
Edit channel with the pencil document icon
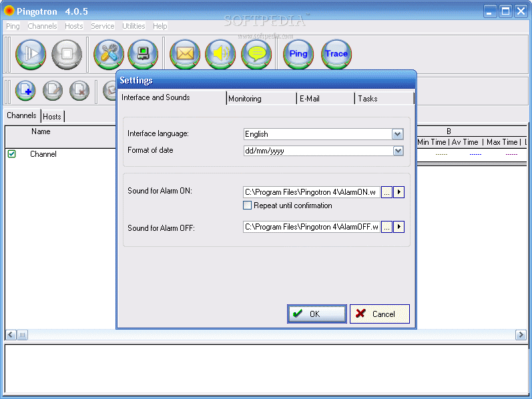[x=53, y=91]
